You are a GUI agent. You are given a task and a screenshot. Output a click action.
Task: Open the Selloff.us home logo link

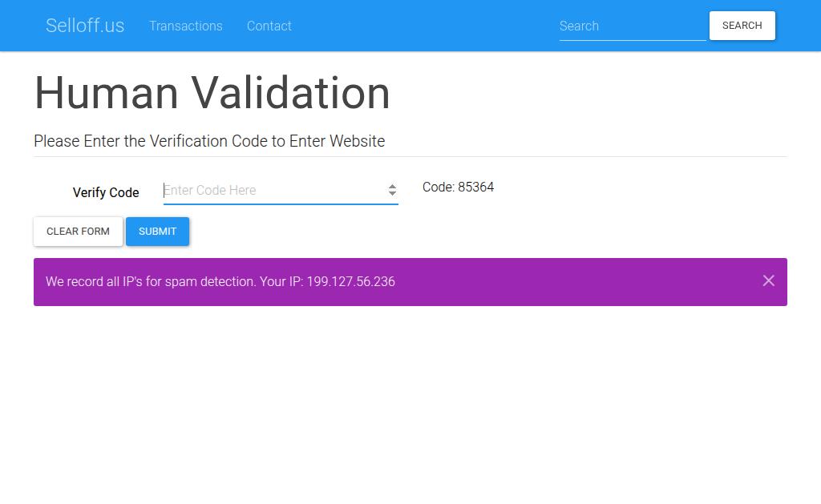click(x=85, y=26)
